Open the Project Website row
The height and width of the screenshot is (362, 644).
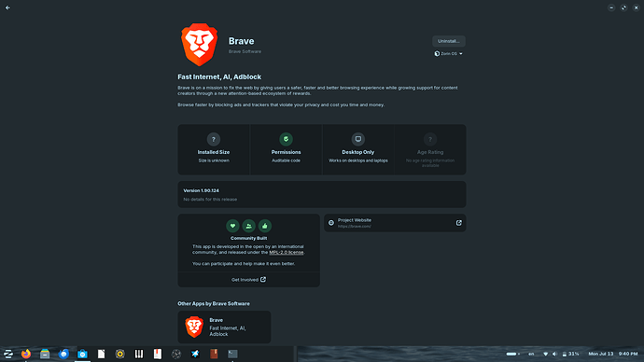point(395,223)
